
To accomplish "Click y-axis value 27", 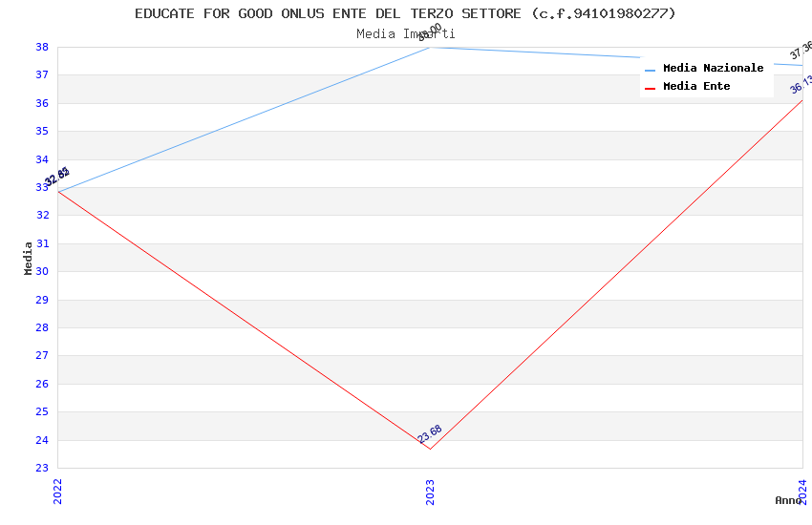I will 42,355.
